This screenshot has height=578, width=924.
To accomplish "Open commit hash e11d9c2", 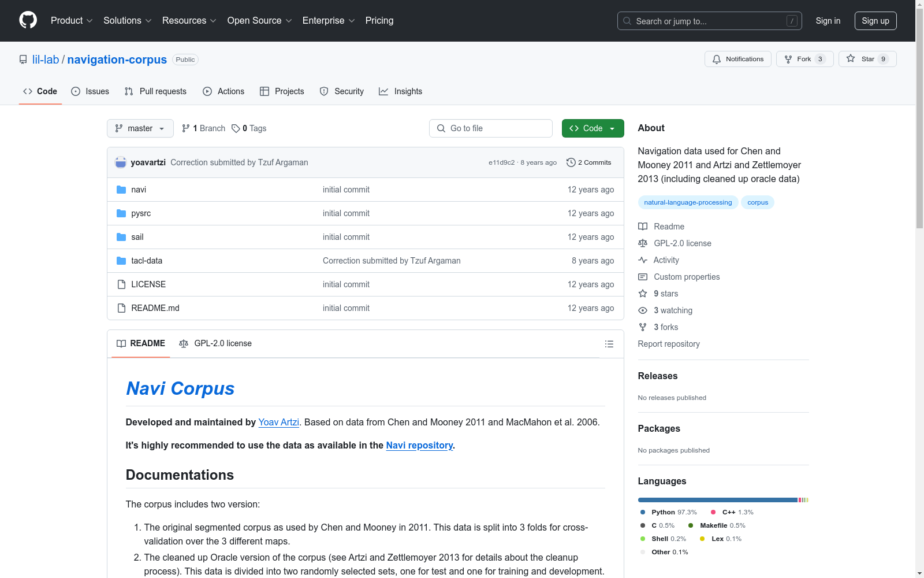I will [501, 162].
